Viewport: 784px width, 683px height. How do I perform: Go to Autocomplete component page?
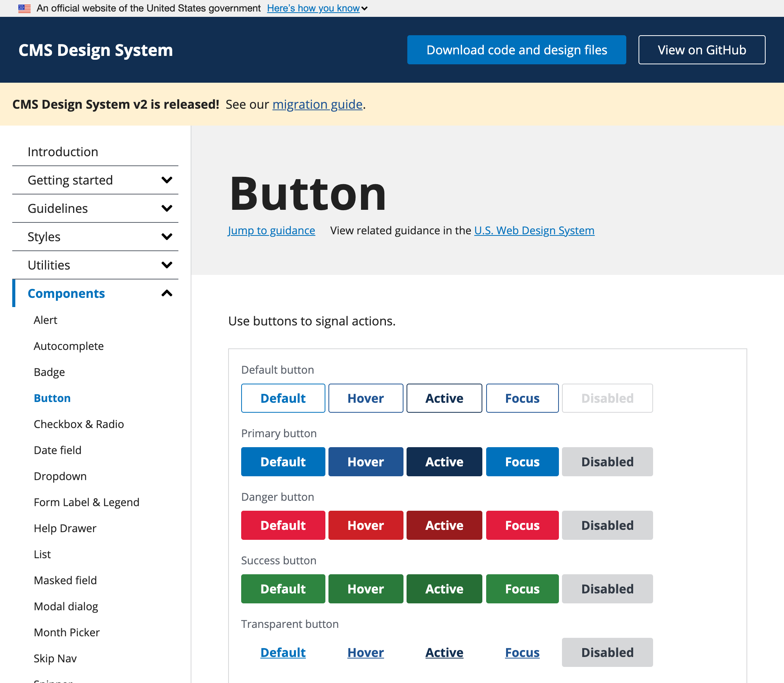pos(69,346)
